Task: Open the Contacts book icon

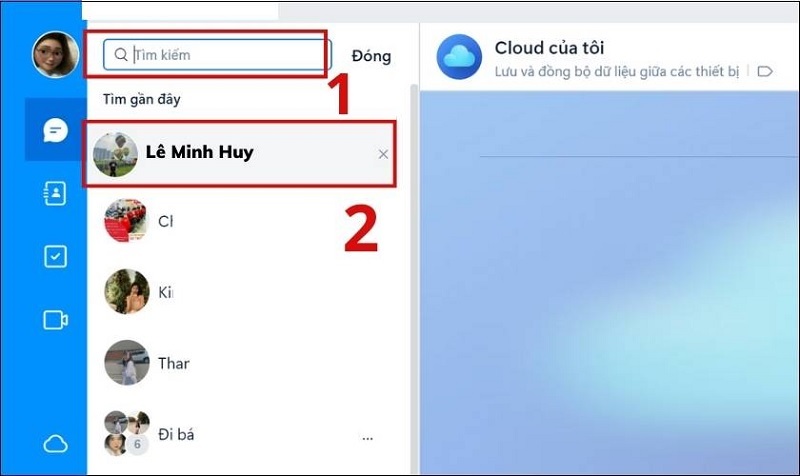Action: [55, 193]
